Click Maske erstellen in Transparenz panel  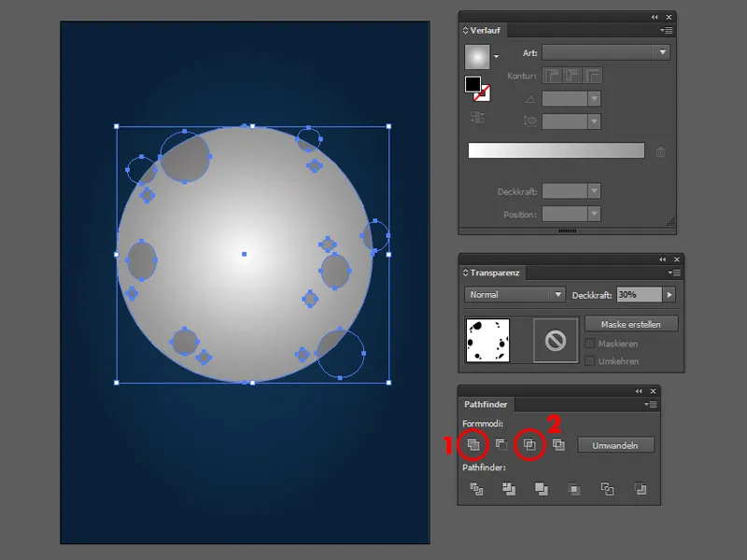[631, 324]
